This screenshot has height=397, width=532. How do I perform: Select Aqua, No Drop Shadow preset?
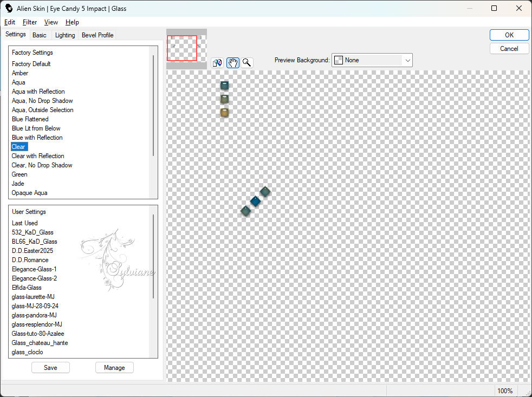point(42,100)
